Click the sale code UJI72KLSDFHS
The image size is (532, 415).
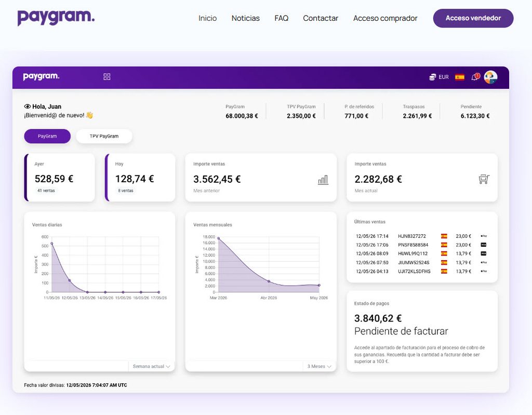pos(414,272)
